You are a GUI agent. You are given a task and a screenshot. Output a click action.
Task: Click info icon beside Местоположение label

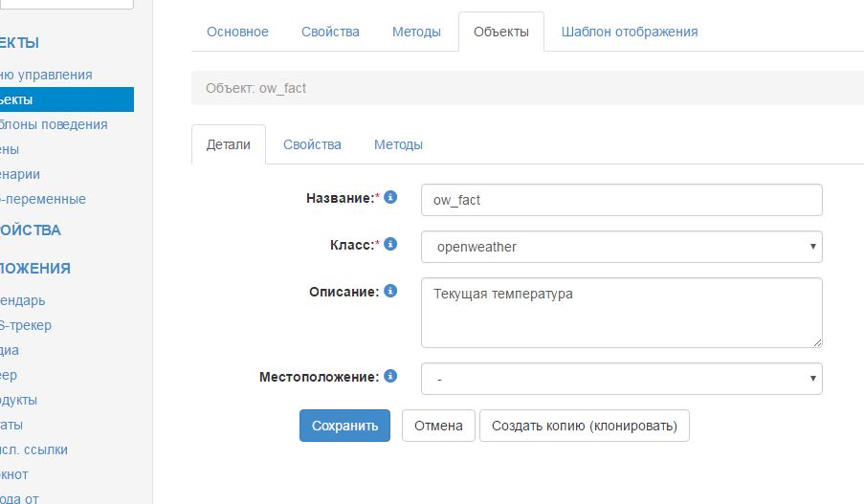(x=390, y=377)
